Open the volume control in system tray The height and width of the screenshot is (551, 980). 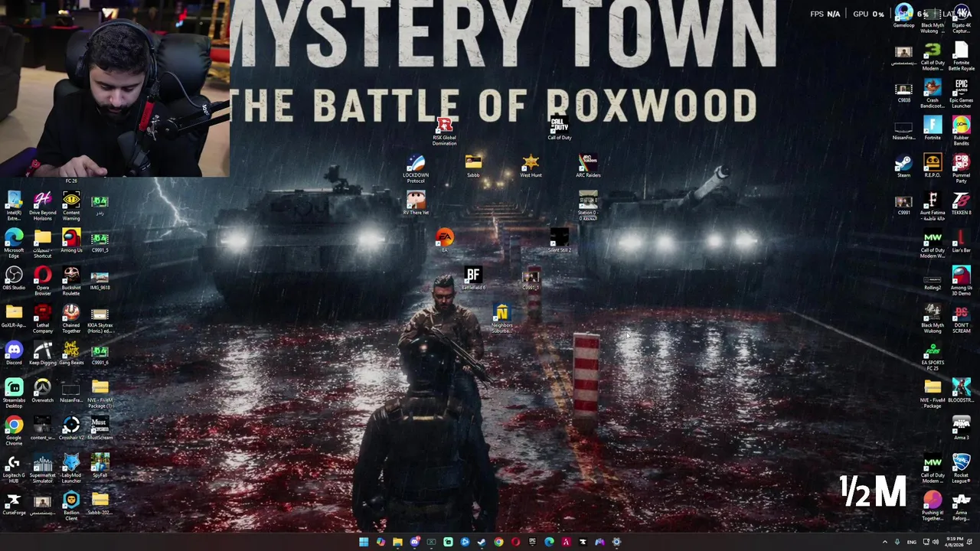[x=935, y=542]
